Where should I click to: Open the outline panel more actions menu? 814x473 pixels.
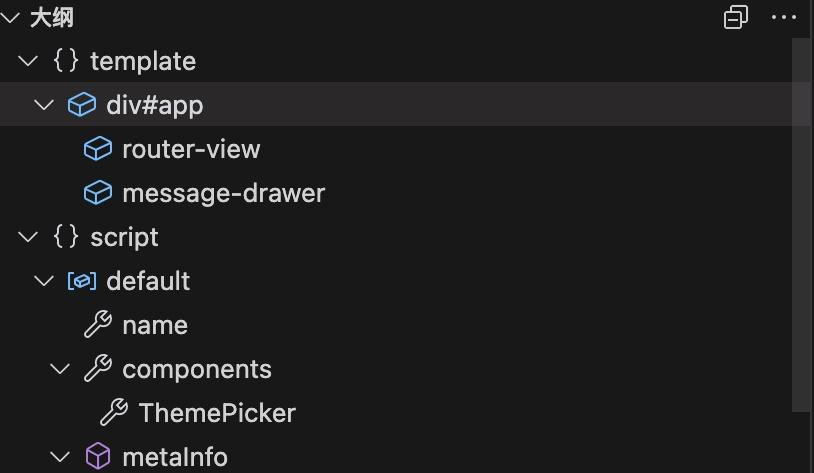tap(784, 17)
